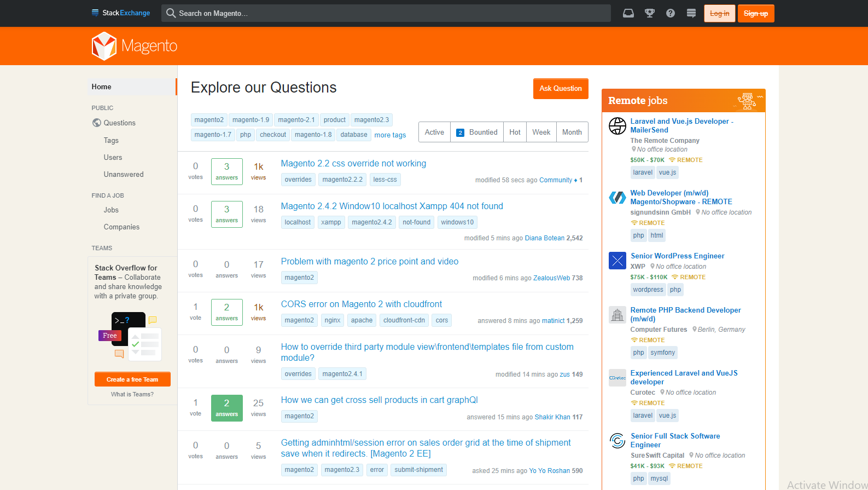Click the less-css tag

385,180
